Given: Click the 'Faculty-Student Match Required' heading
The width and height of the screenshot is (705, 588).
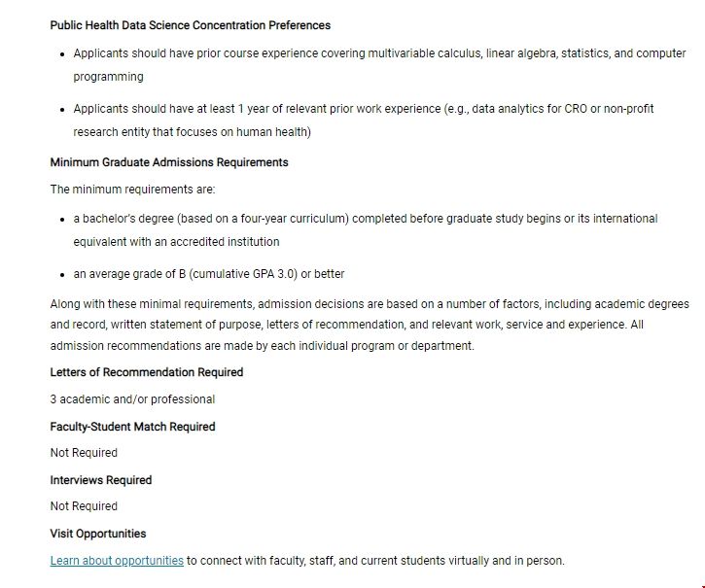Looking at the screenshot, I should coord(132,427).
